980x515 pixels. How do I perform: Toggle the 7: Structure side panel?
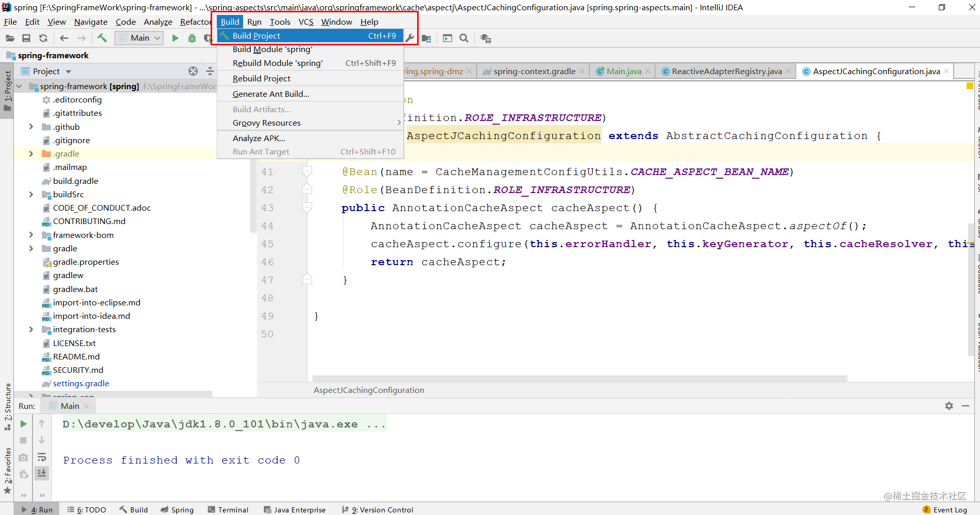[7, 407]
